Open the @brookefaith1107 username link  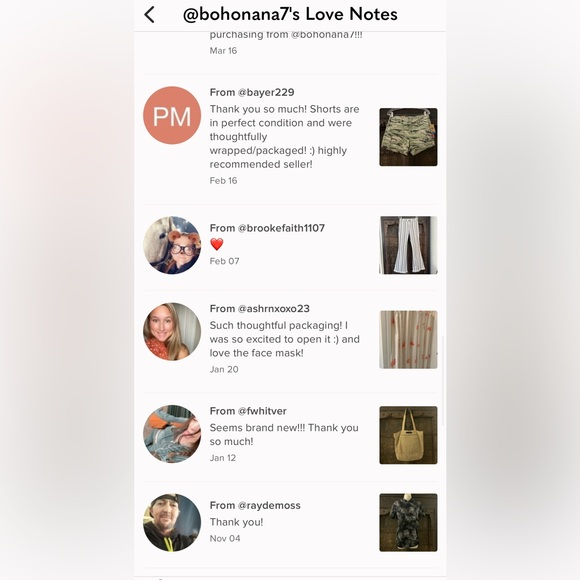(x=281, y=228)
